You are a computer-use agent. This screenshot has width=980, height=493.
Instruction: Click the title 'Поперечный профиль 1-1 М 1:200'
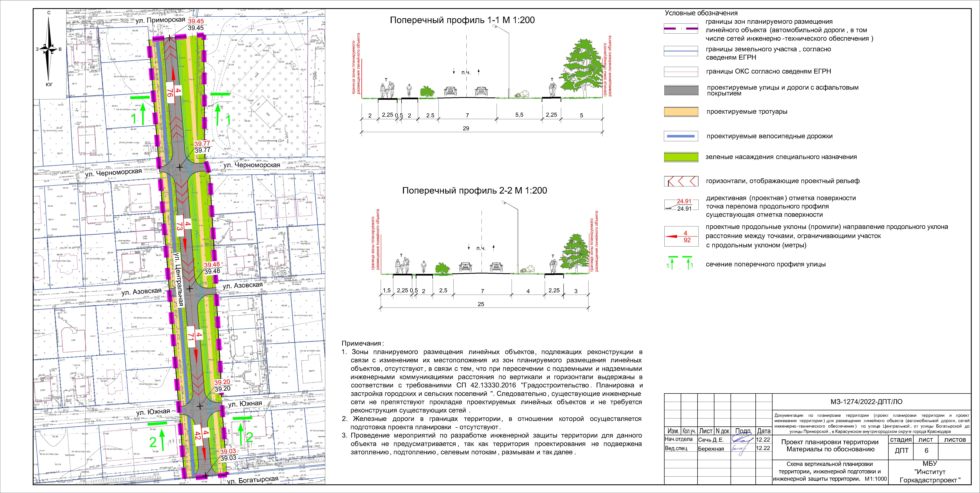pos(462,20)
